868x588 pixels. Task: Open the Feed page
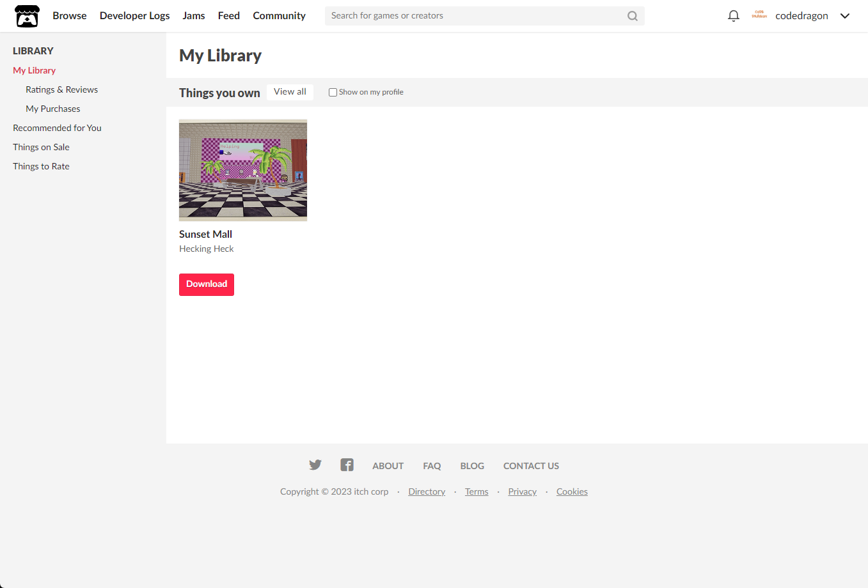229,15
